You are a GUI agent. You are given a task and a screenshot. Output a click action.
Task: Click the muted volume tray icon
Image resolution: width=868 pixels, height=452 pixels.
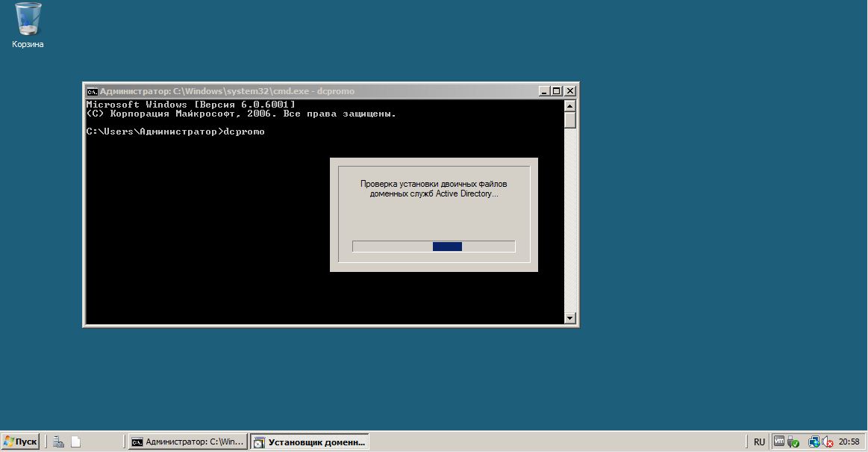tap(828, 442)
